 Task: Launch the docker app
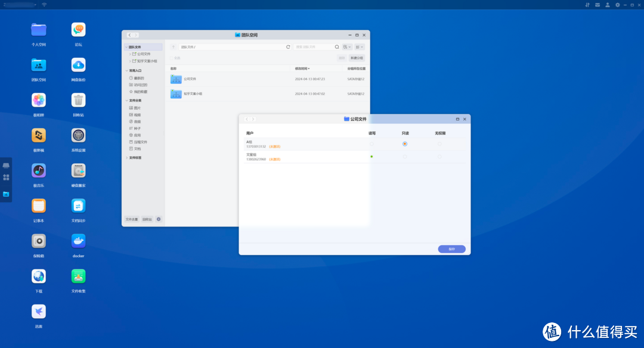[x=79, y=241]
